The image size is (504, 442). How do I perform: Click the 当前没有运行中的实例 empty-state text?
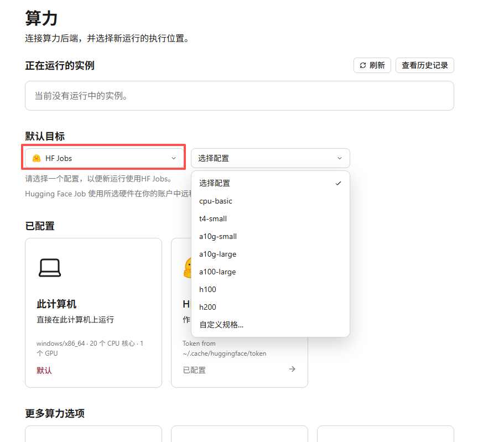click(81, 96)
